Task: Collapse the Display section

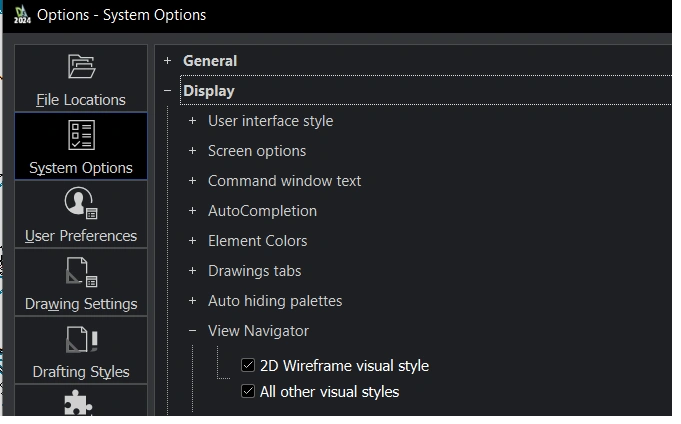Action: [167, 91]
